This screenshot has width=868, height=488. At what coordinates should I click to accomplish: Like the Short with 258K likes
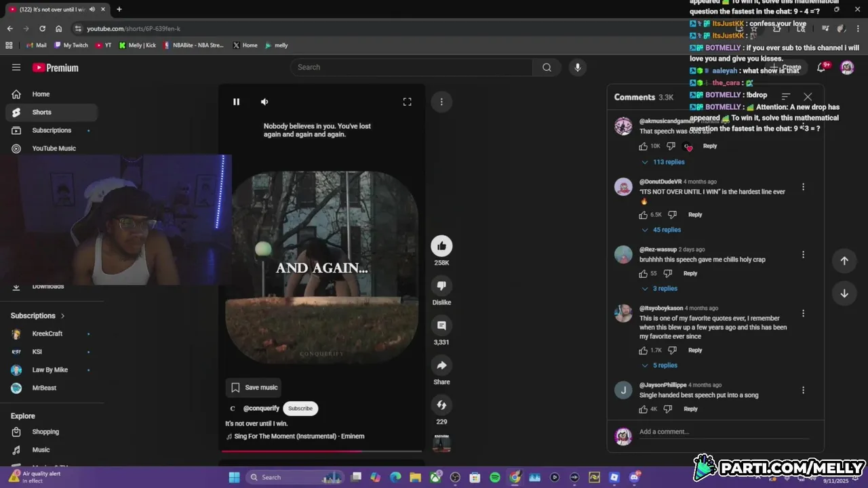441,246
